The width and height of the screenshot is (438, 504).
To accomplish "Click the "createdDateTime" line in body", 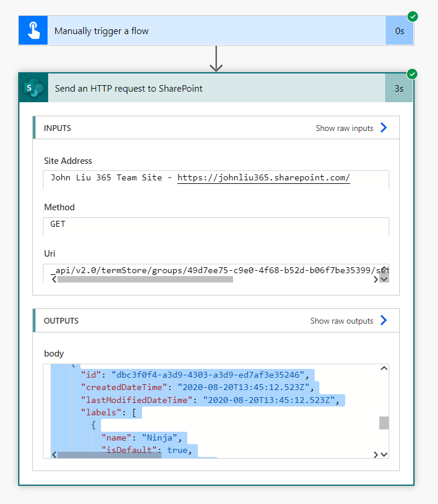I will tap(197, 387).
